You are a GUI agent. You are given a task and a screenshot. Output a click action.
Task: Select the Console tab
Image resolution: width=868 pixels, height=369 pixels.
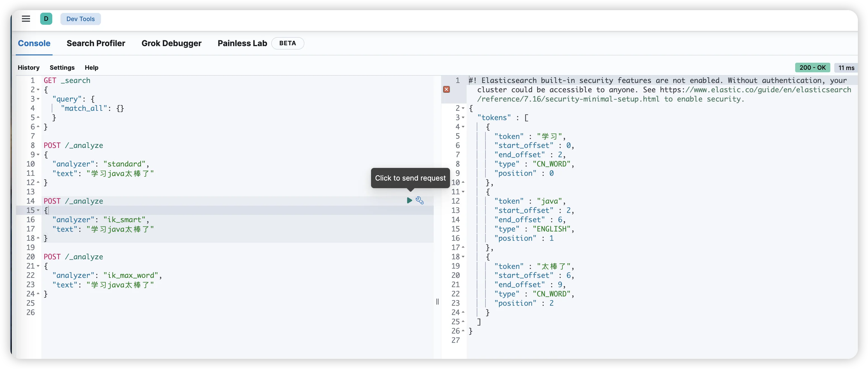click(34, 43)
